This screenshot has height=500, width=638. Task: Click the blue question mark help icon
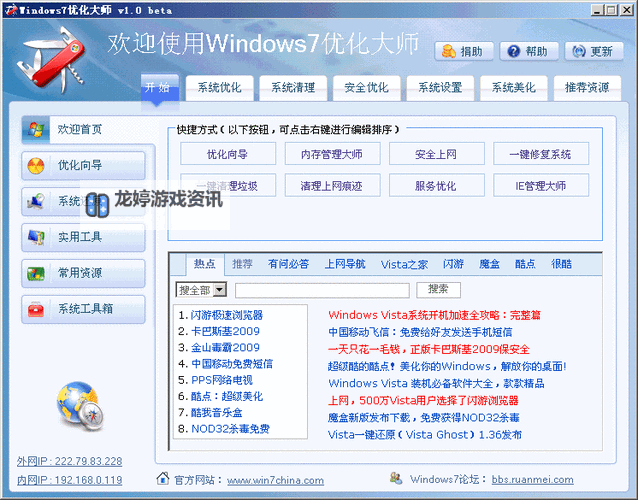[513, 51]
